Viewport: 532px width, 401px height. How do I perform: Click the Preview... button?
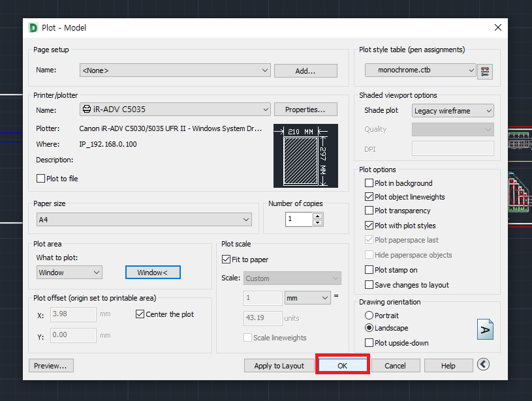[51, 365]
